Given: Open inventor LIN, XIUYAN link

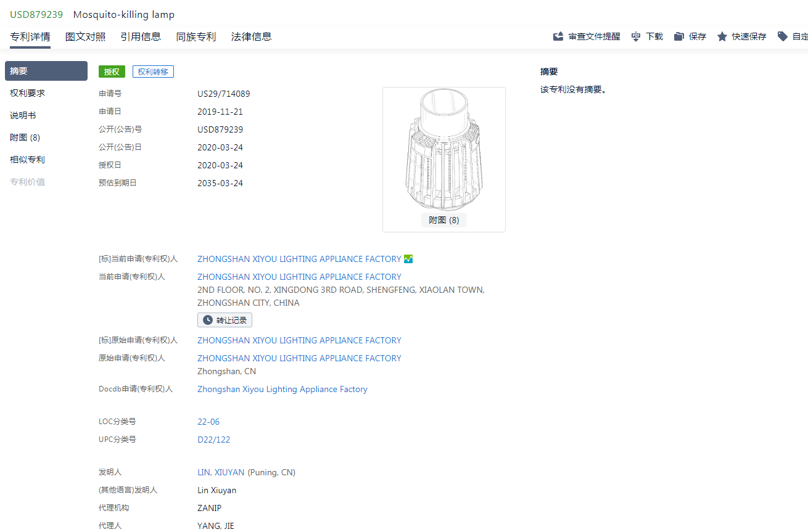Looking at the screenshot, I should [x=221, y=472].
